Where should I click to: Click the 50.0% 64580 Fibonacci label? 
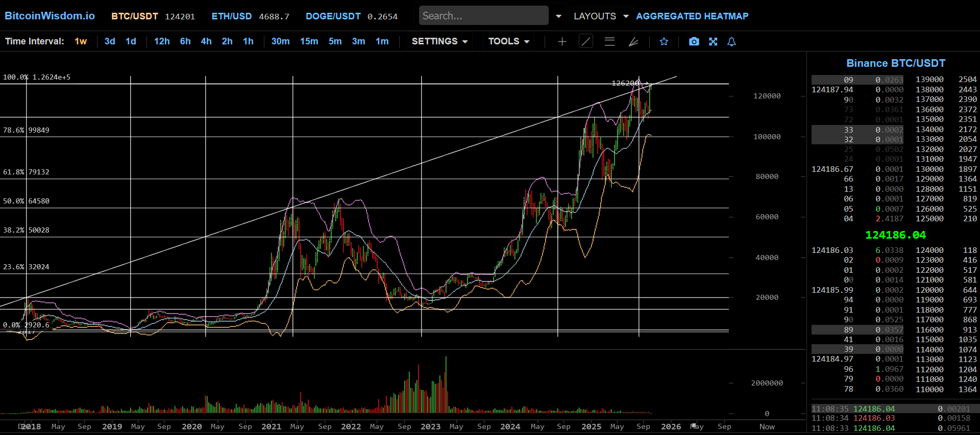coord(26,201)
